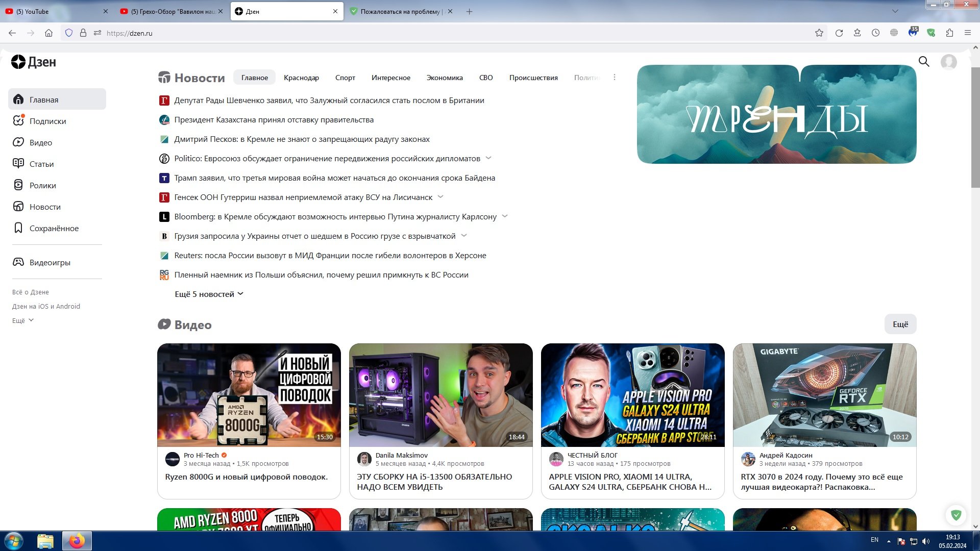Expand Ещё in the sidebar footer
This screenshot has height=551, width=980.
21,320
